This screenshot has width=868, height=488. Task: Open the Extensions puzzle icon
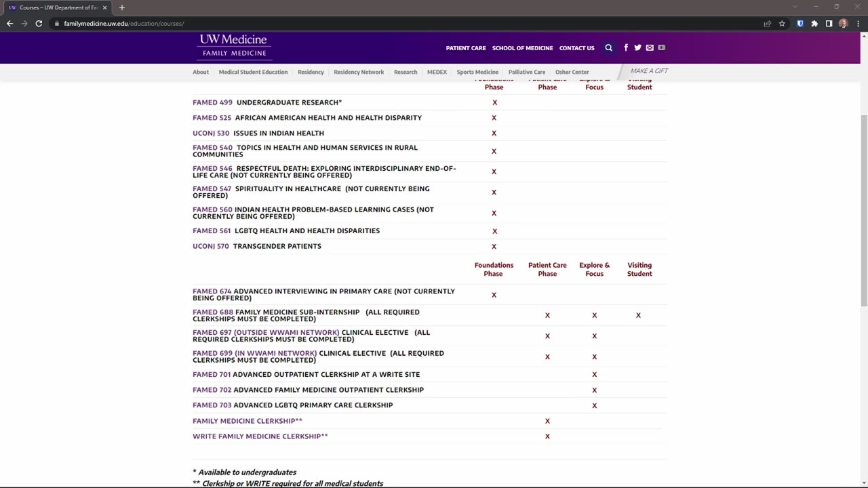click(814, 23)
